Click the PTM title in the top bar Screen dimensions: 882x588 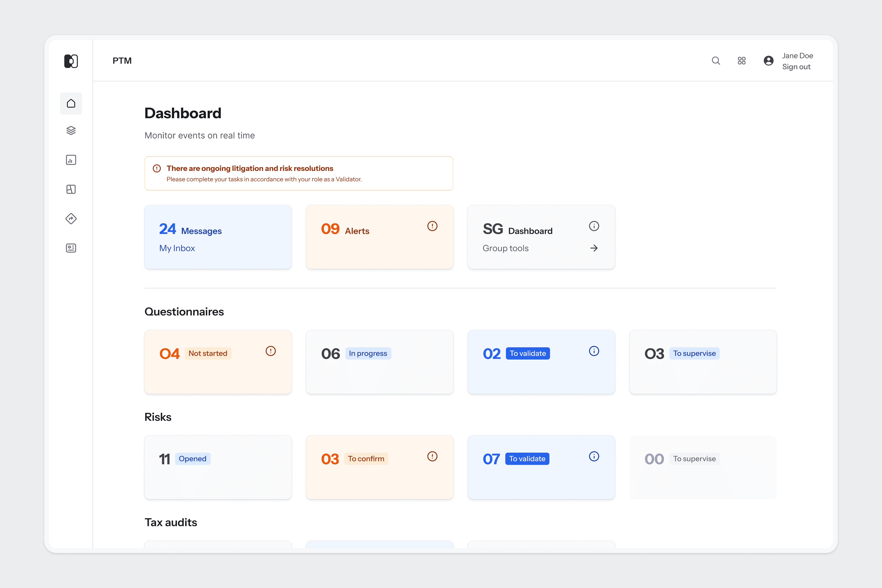pos(122,60)
